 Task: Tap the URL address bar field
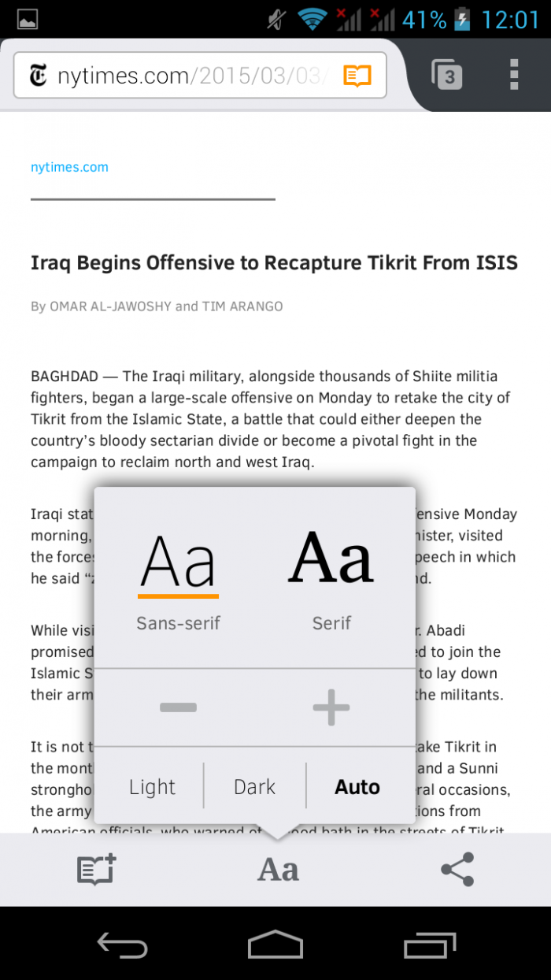(189, 76)
